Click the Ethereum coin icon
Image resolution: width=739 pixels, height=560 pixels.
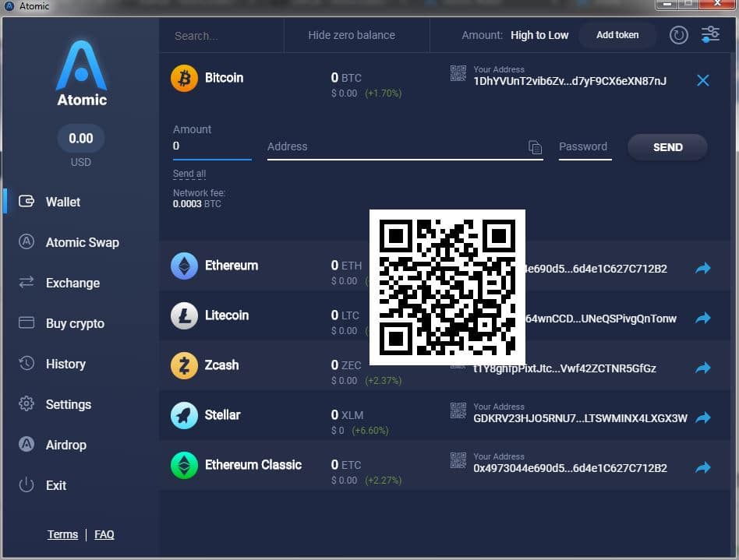184,266
